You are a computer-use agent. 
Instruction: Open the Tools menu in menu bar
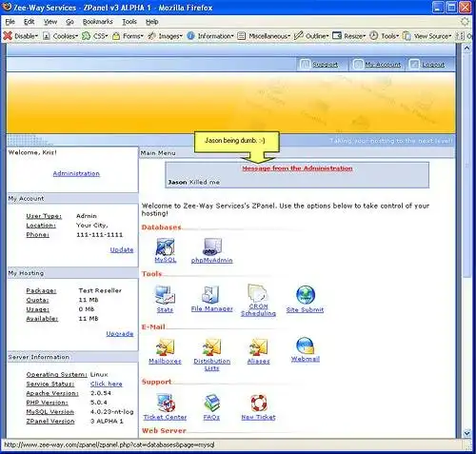tap(129, 22)
